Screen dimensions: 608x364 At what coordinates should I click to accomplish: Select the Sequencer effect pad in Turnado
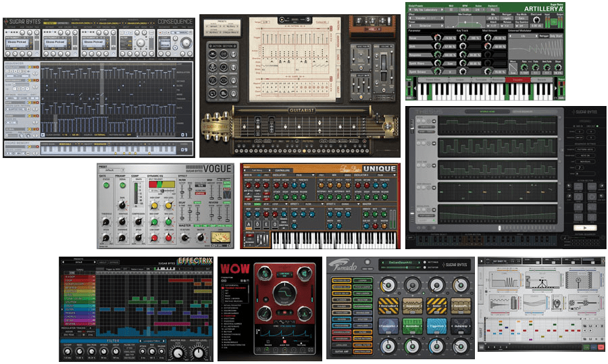tap(413, 306)
